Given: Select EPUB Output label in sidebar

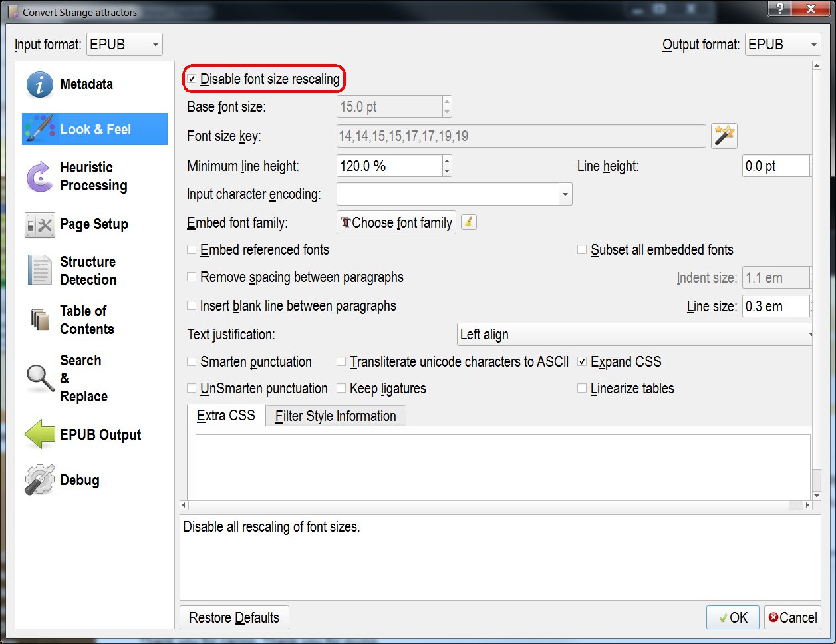Looking at the screenshot, I should tap(101, 435).
